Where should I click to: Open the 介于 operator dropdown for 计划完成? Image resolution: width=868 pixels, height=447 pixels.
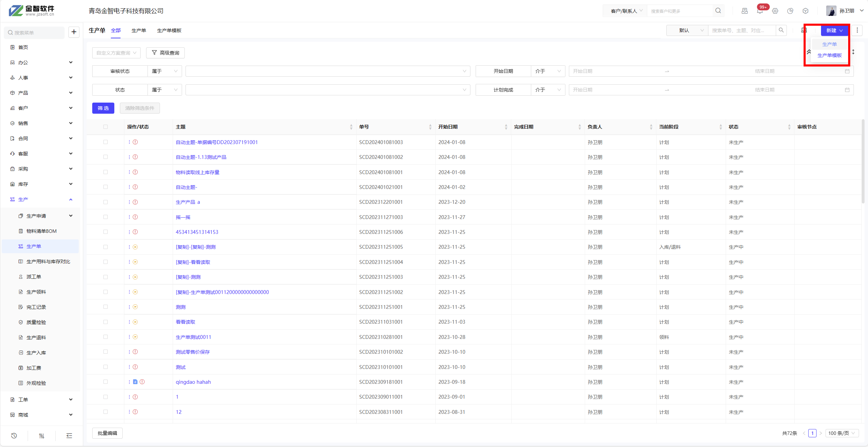point(548,90)
